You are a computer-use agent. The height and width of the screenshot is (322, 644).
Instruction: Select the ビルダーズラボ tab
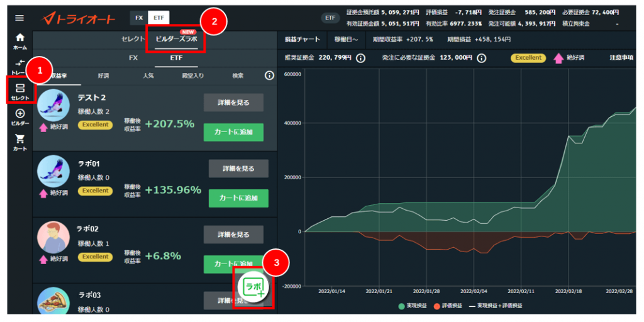tap(177, 40)
